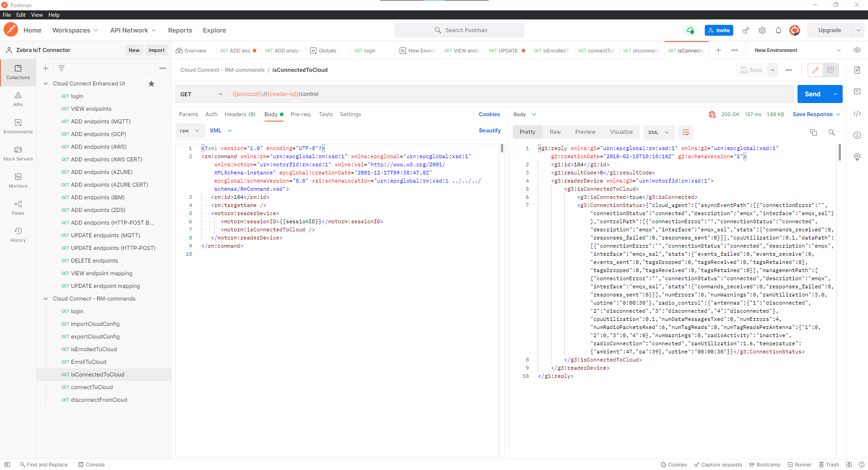Click Beautify link
This screenshot has width=868, height=470.
(490, 131)
